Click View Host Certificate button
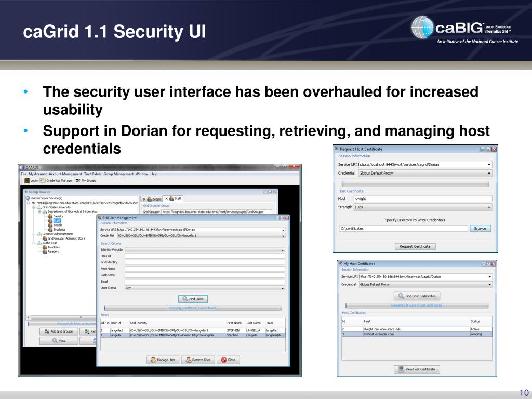This screenshot has width=532, height=399. coord(417,369)
